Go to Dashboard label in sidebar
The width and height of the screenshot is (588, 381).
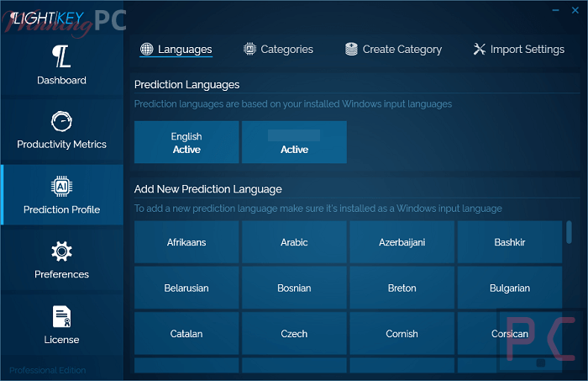[61, 81]
